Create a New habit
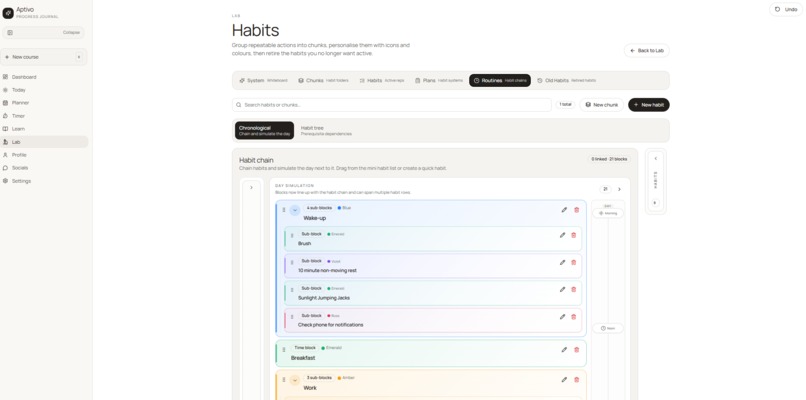 click(649, 105)
